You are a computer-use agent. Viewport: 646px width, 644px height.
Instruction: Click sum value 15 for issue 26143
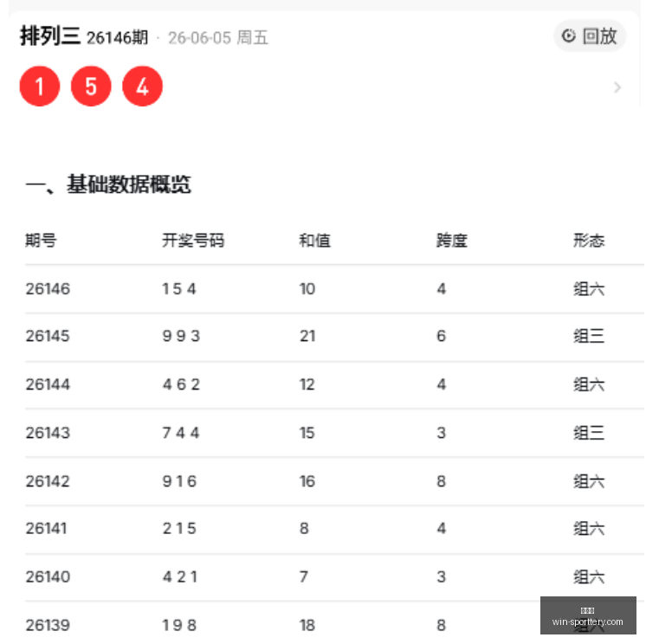pyautogui.click(x=307, y=433)
